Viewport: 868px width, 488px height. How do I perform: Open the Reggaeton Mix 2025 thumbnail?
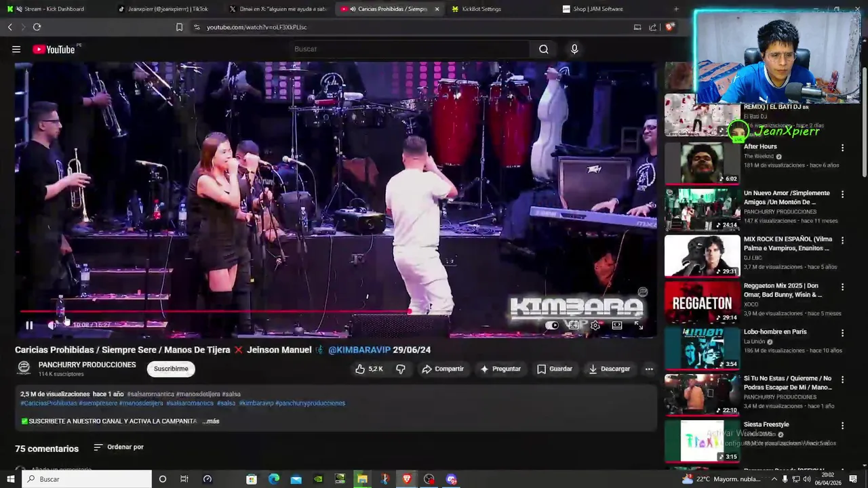coord(703,302)
